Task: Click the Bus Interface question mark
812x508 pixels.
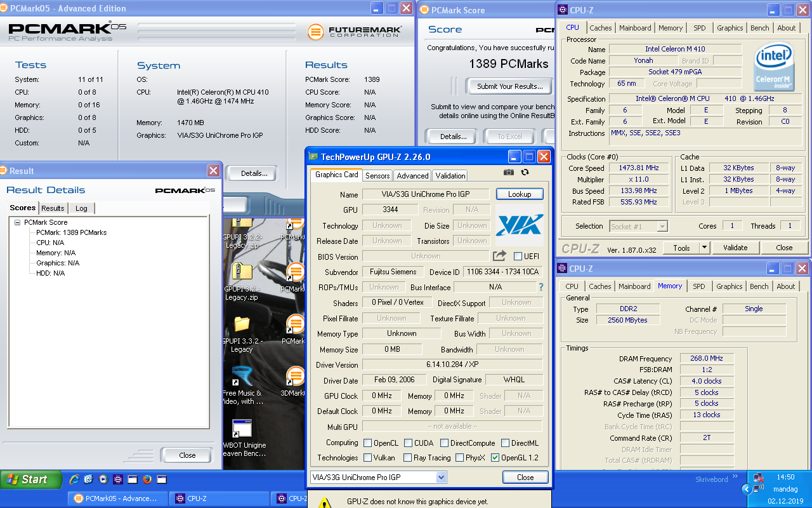Action: coord(541,287)
